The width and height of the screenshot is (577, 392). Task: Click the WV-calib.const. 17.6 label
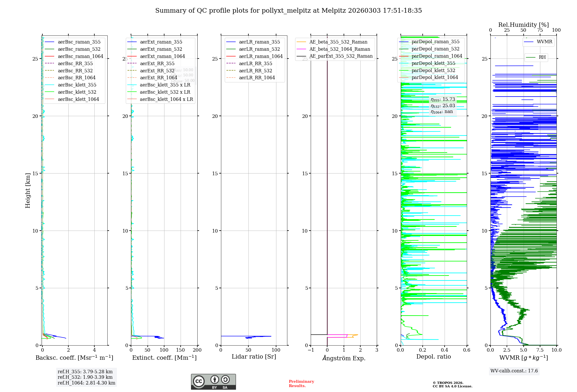(x=514, y=371)
